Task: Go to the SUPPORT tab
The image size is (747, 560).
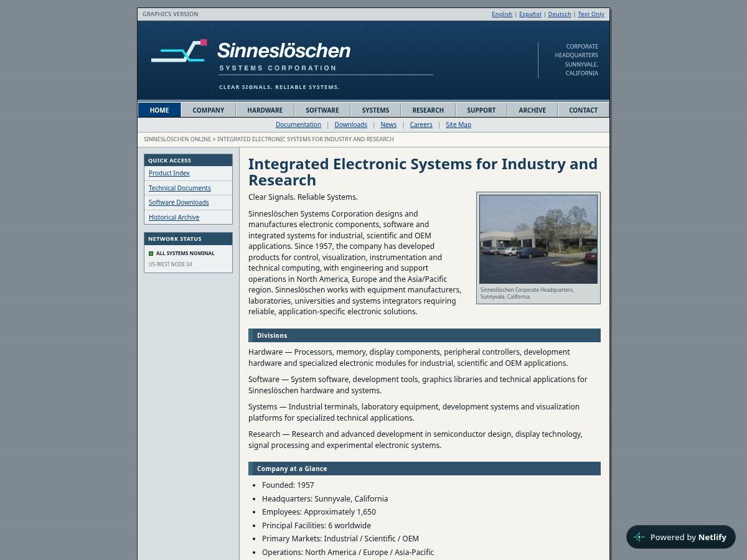Action: coord(482,110)
